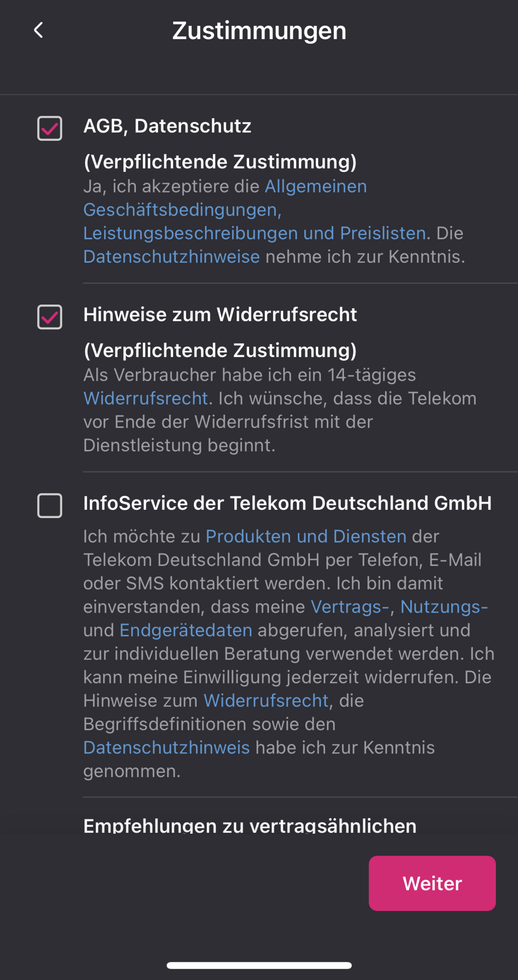
Task: Tap the Zustimmungen page title
Action: click(259, 31)
